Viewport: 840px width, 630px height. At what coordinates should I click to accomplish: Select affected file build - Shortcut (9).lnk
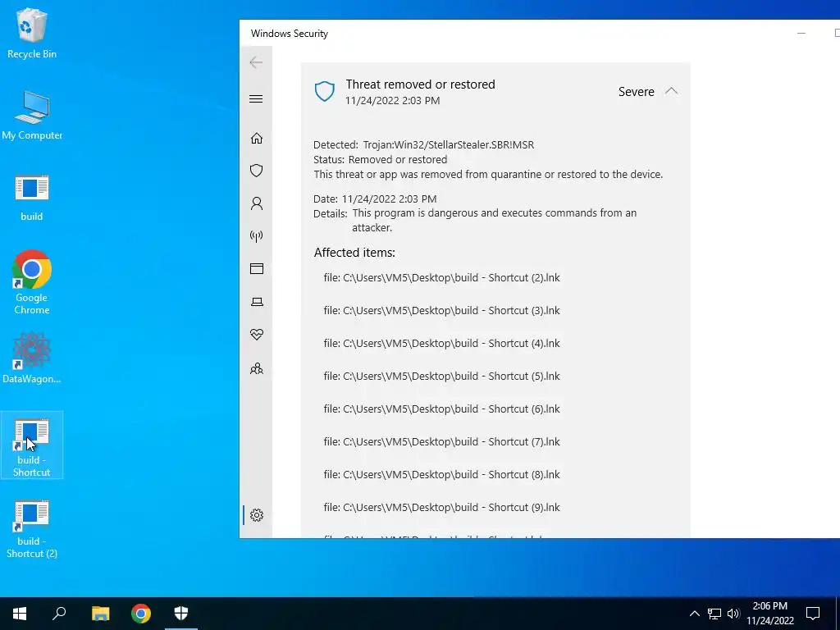[441, 507]
